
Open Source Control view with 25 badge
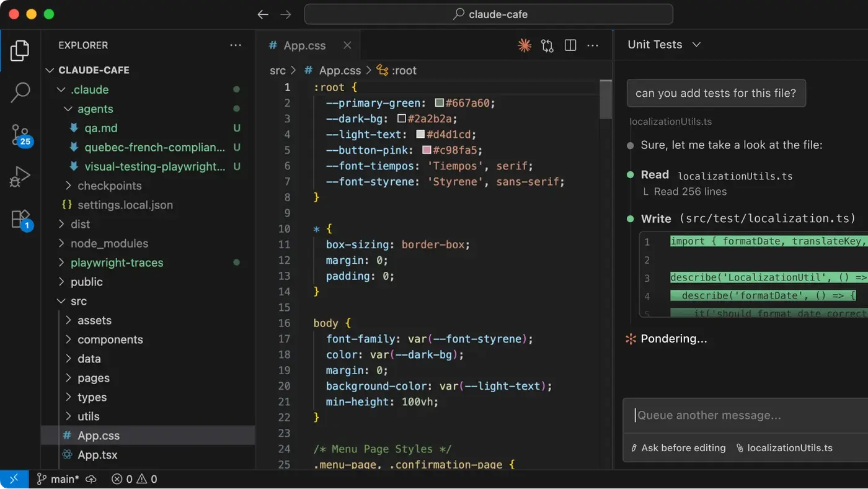[x=20, y=135]
